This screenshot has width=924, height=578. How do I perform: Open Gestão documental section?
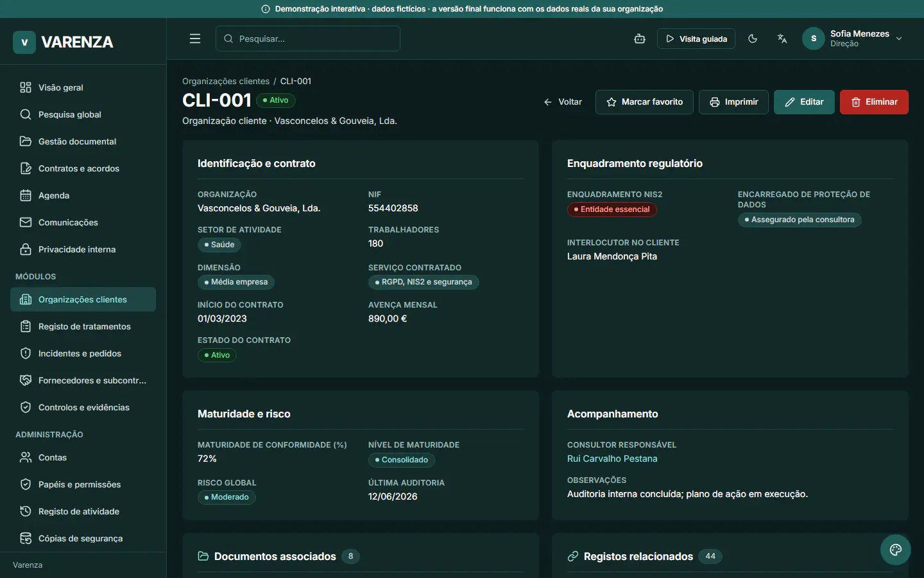83,141
